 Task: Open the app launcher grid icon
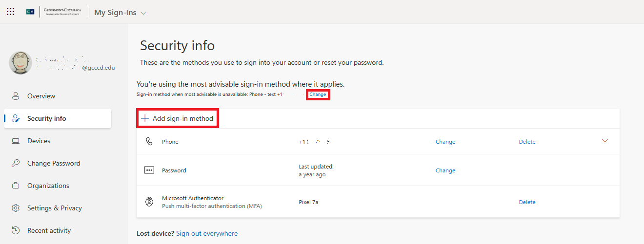[x=10, y=12]
